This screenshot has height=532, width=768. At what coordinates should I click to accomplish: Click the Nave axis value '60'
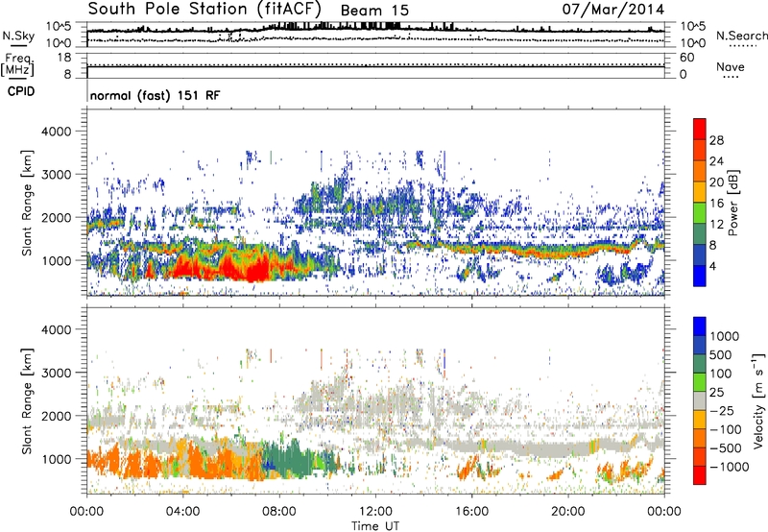(x=687, y=58)
